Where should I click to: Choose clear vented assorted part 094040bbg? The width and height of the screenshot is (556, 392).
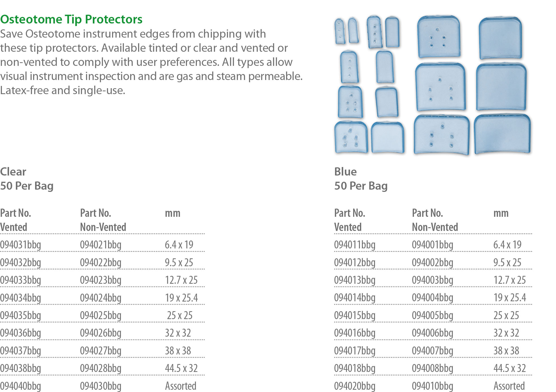pos(21,386)
